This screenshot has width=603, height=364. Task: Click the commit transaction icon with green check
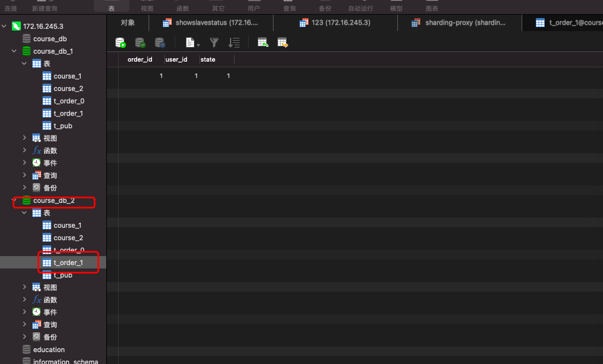[140, 43]
